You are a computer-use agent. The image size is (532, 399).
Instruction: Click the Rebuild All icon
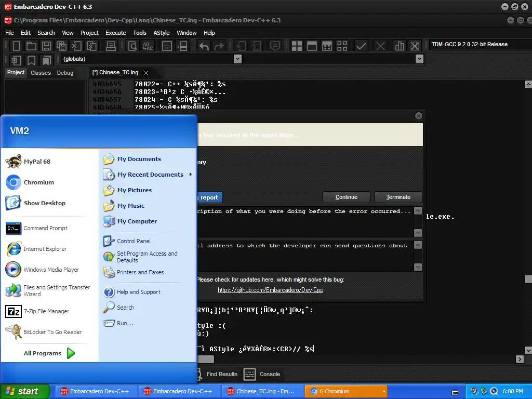[342, 46]
